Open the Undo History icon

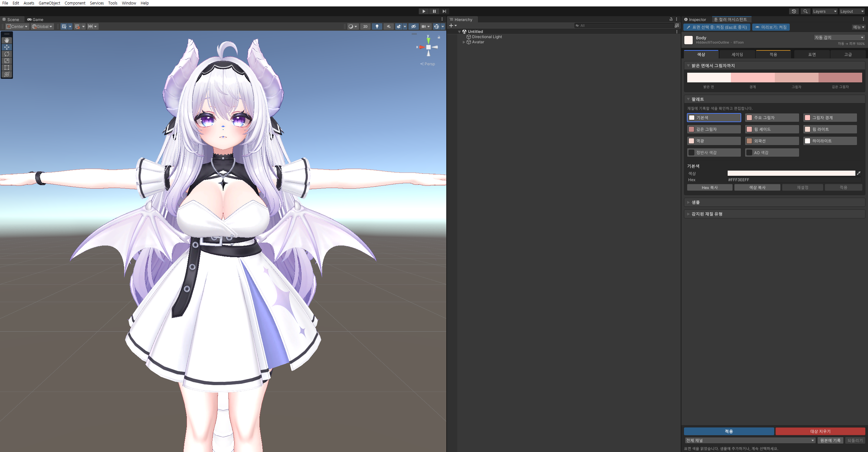[794, 11]
